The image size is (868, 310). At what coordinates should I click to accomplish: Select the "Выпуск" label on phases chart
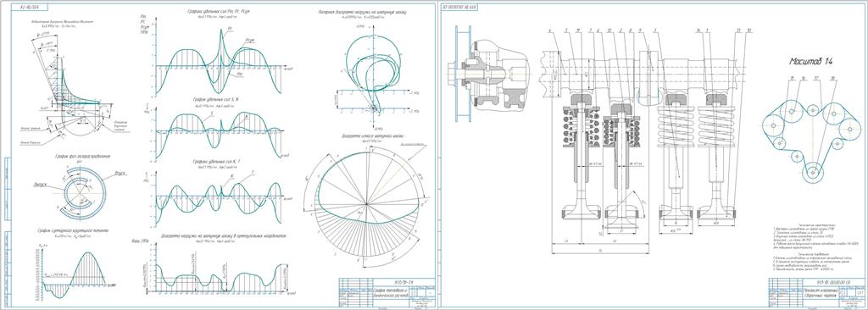[41, 185]
